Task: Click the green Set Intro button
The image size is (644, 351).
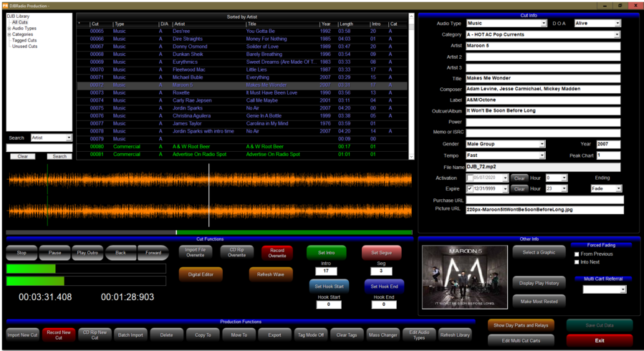Action: pyautogui.click(x=327, y=253)
